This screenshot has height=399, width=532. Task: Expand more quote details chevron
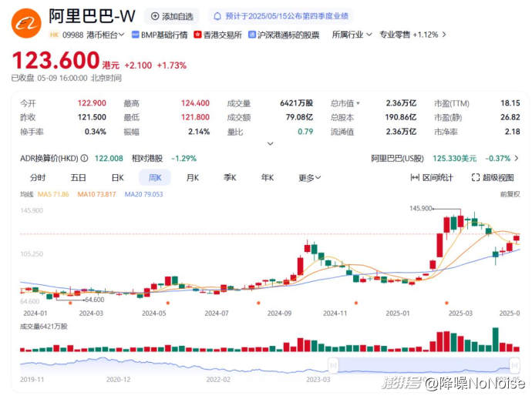tap(270, 143)
